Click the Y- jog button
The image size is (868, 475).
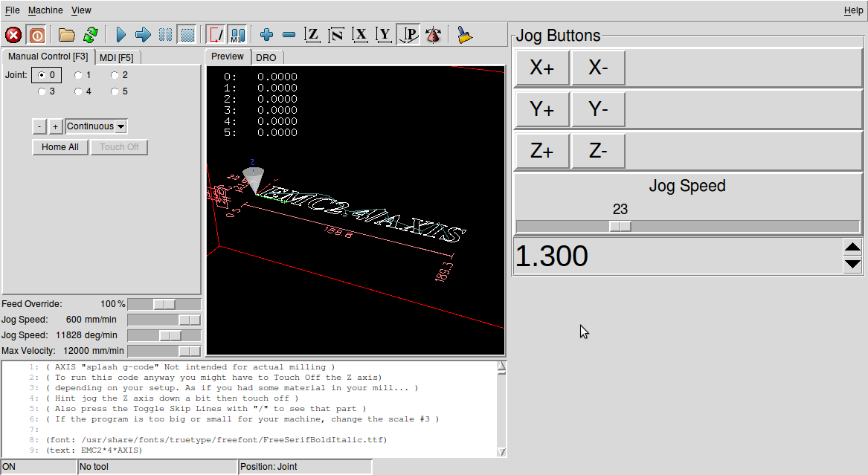(x=599, y=109)
